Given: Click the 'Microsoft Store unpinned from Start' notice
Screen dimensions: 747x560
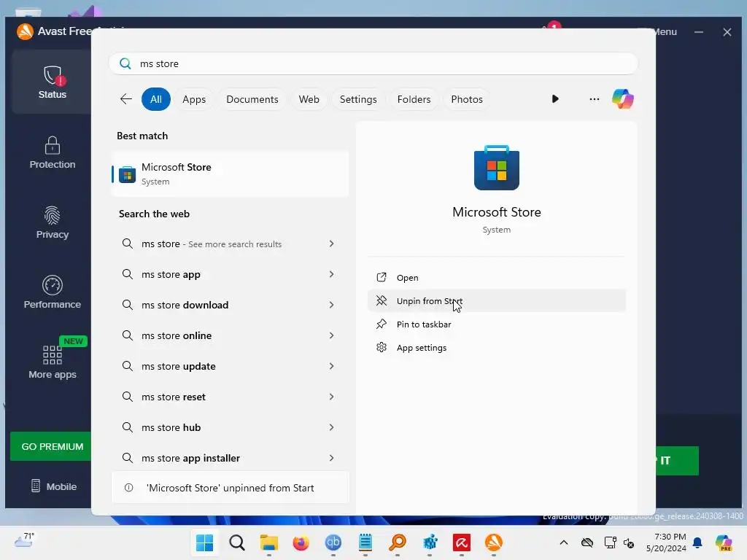Looking at the screenshot, I should click(x=230, y=488).
